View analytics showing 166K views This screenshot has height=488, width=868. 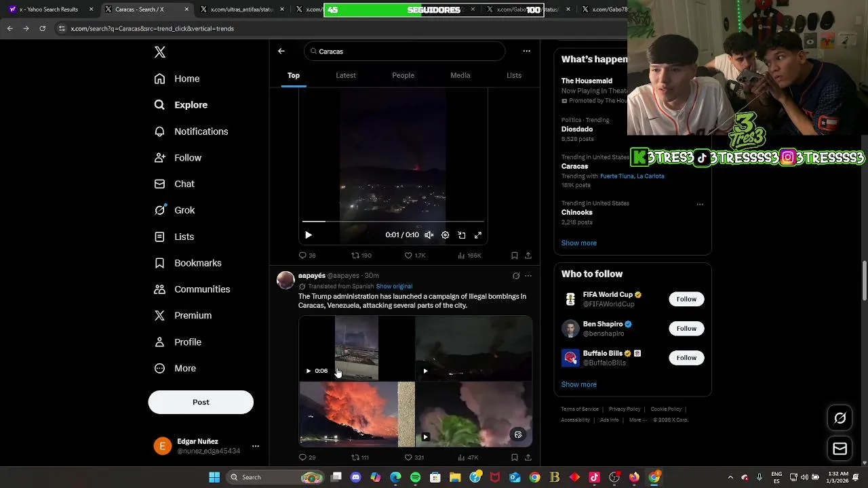pos(469,256)
